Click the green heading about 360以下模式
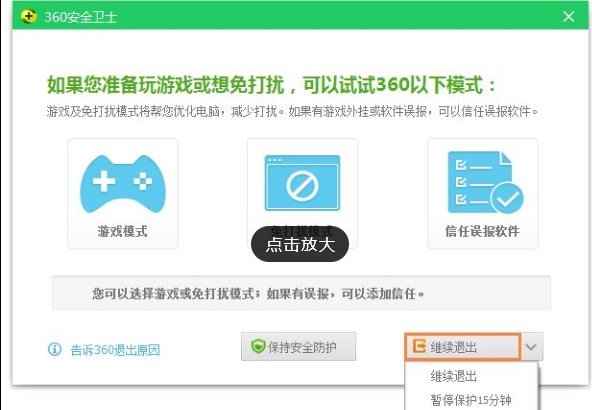The height and width of the screenshot is (410, 592). pyautogui.click(x=271, y=85)
